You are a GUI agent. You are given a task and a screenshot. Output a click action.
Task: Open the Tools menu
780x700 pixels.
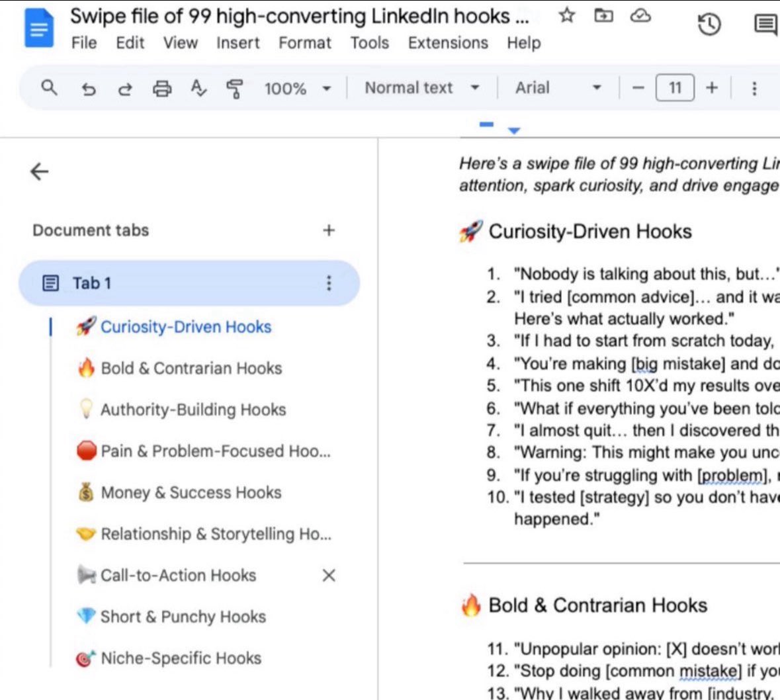tap(368, 42)
